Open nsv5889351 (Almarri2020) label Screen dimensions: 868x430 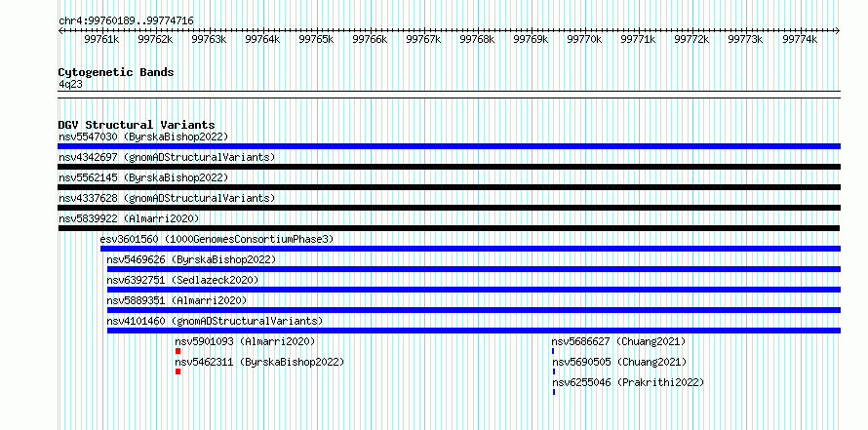(177, 300)
